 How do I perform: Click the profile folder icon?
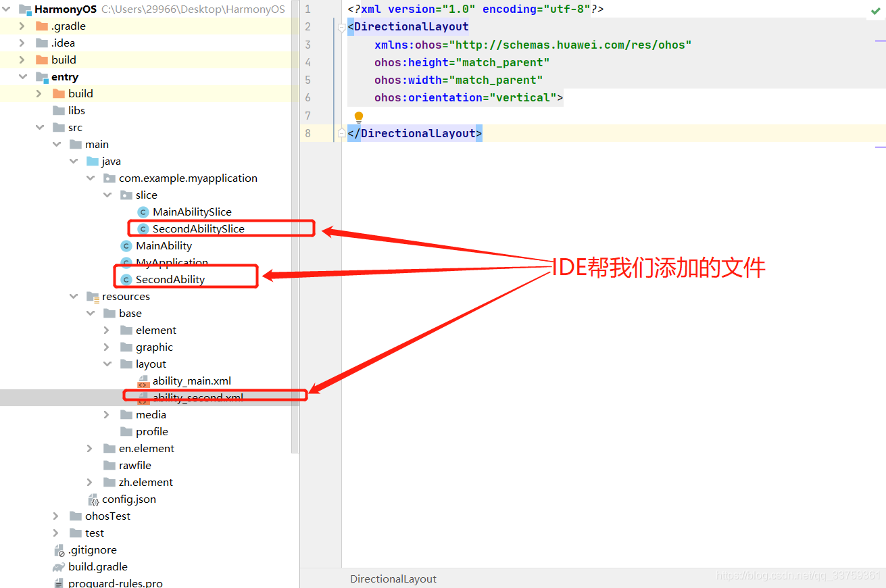coord(126,432)
